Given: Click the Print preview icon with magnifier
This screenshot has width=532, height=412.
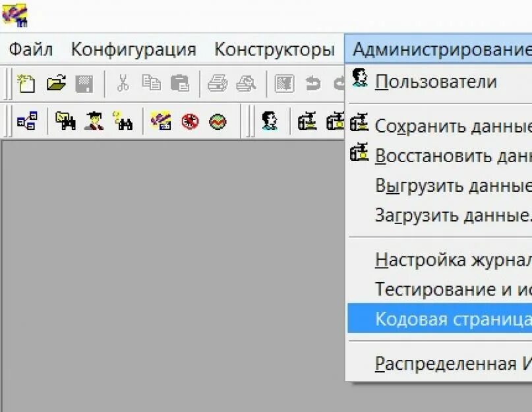Looking at the screenshot, I should click(246, 84).
